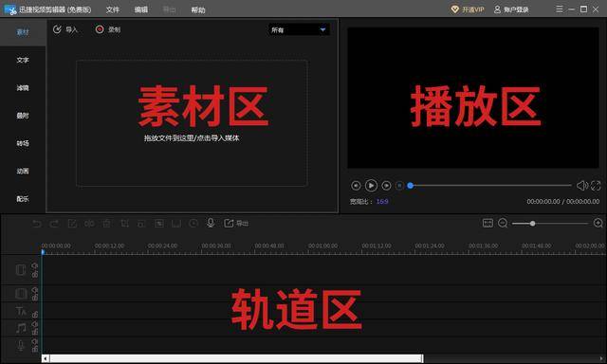Toggle lock on the music track

(35, 332)
